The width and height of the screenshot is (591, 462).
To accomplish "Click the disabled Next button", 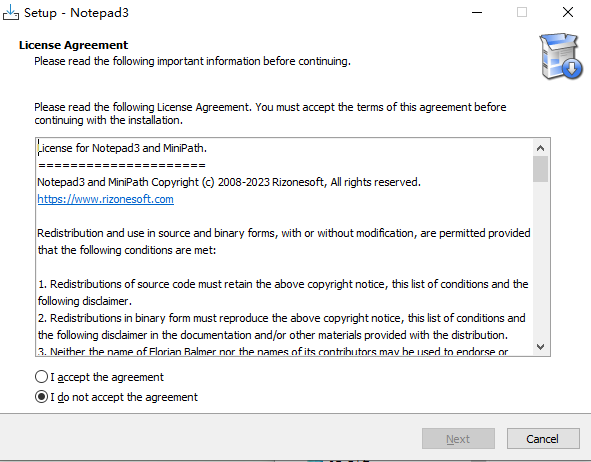I will [x=458, y=439].
